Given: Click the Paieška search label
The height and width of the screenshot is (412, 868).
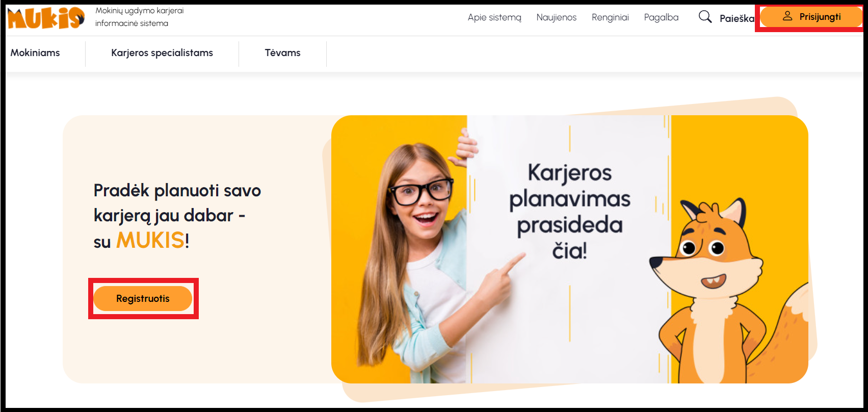Looking at the screenshot, I should 737,18.
